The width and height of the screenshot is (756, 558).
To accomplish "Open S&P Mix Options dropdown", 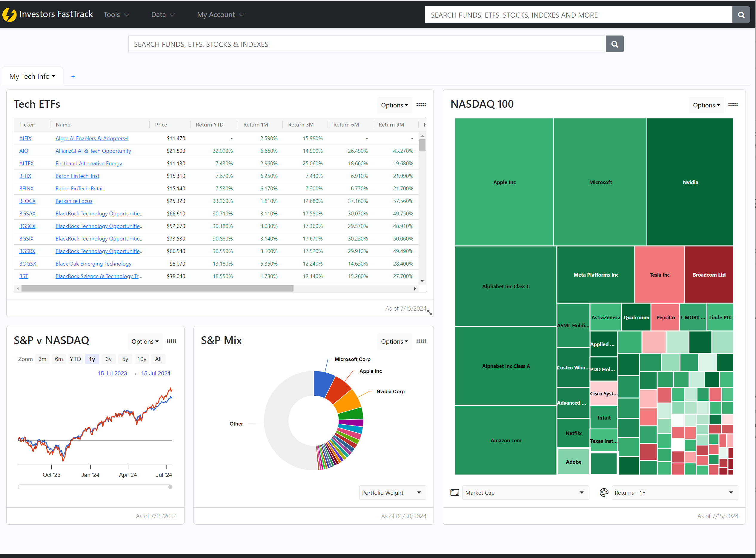I will [x=394, y=341].
